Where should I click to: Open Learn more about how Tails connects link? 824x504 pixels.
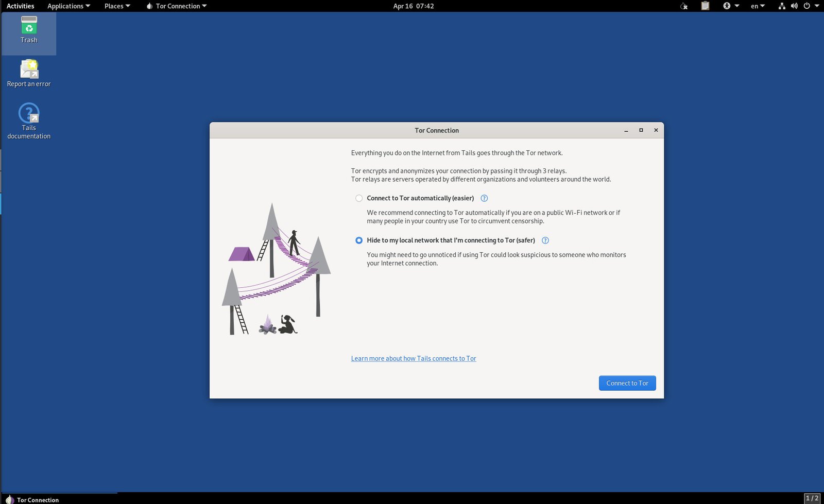pyautogui.click(x=413, y=359)
